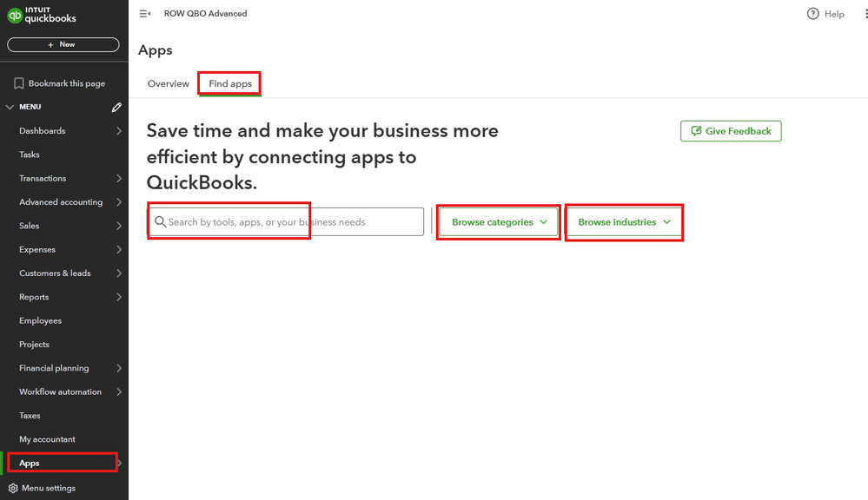Click the Bookmark this page icon

tap(18, 83)
